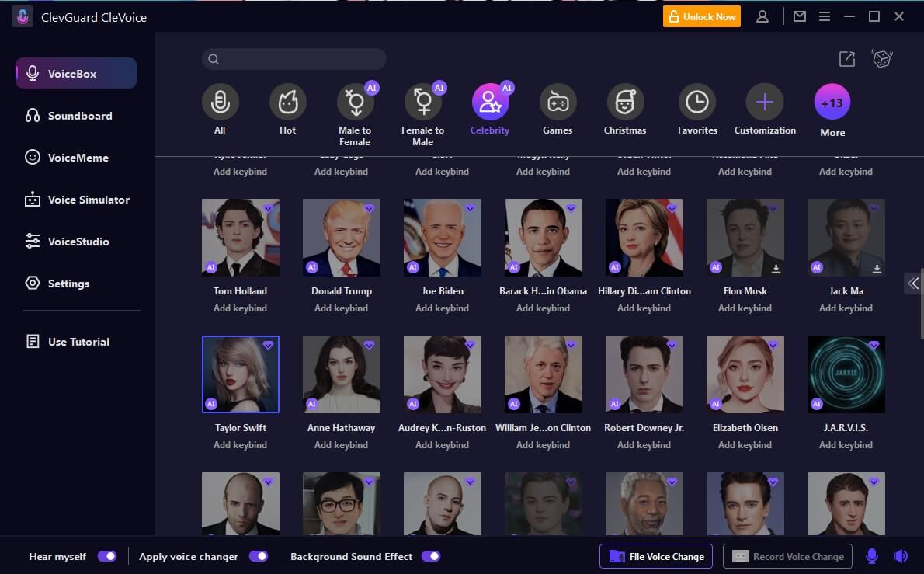Screen dimensions: 924x574
Task: Toggle the Hear myself switch
Action: (x=107, y=556)
